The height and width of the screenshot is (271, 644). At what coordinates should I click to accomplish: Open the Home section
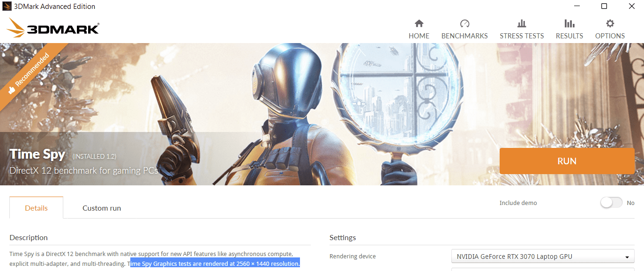click(419, 29)
